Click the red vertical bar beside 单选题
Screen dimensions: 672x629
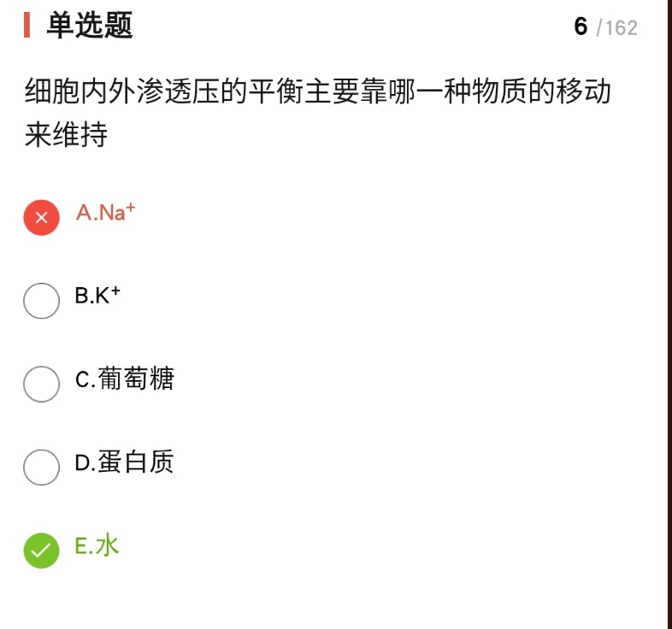click(27, 26)
